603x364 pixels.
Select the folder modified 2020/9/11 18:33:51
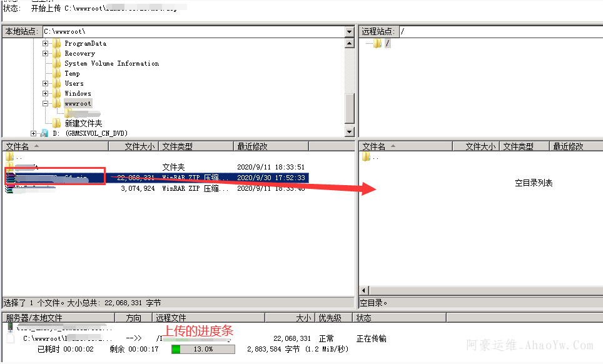[x=157, y=167]
